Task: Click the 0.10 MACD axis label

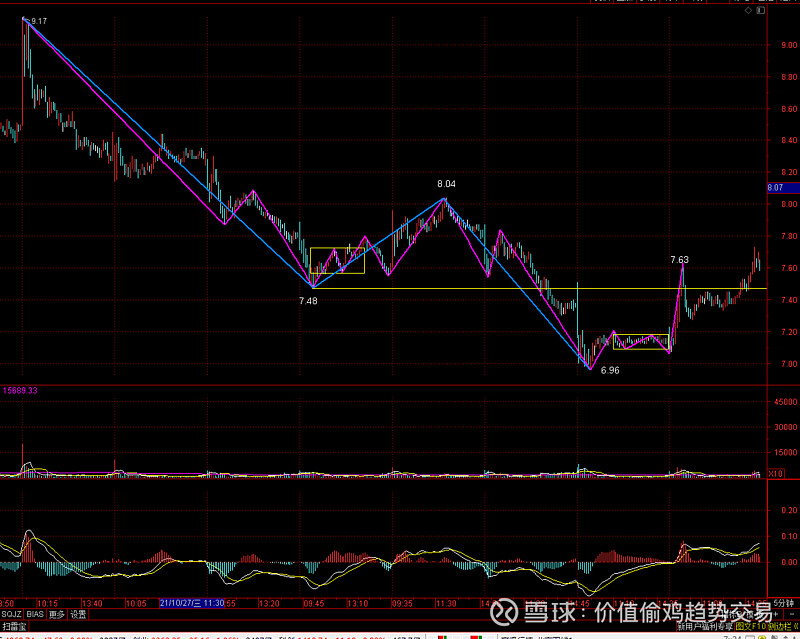Action: click(789, 536)
